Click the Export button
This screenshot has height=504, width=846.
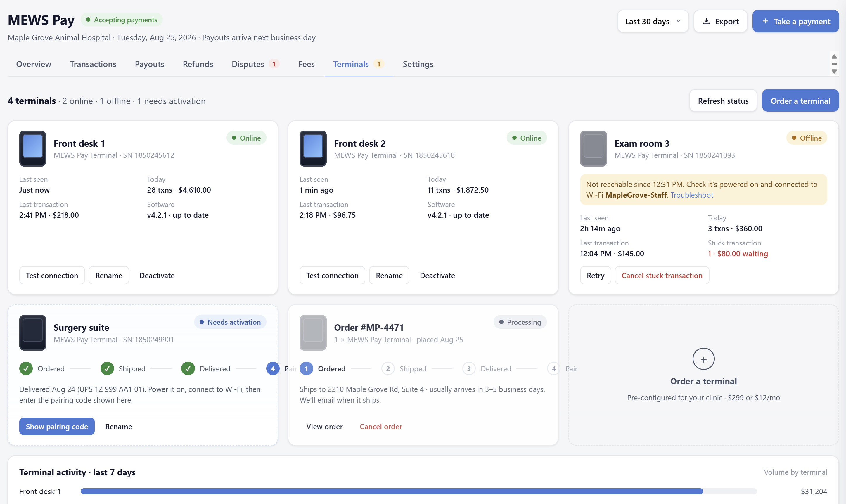tap(720, 21)
